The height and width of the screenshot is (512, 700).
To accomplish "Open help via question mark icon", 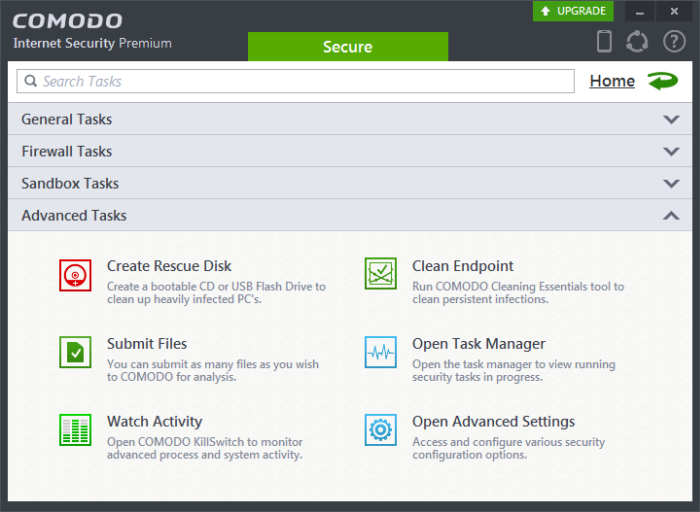I will click(x=674, y=42).
